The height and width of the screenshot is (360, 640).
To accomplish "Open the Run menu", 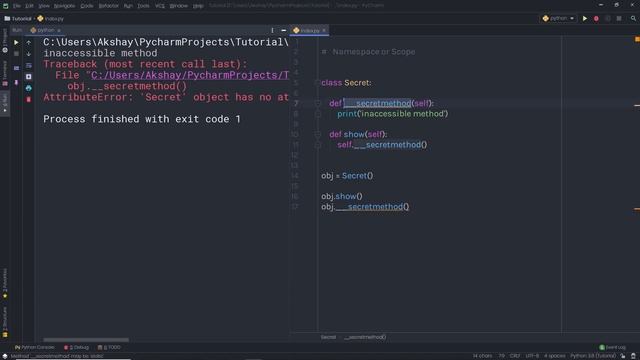I will (x=128, y=6).
